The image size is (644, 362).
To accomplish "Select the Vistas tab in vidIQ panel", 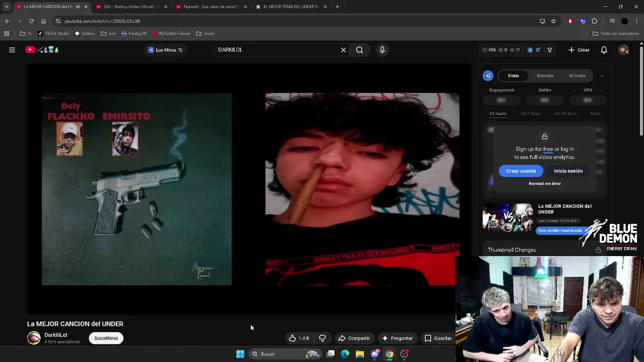I will 513,76.
